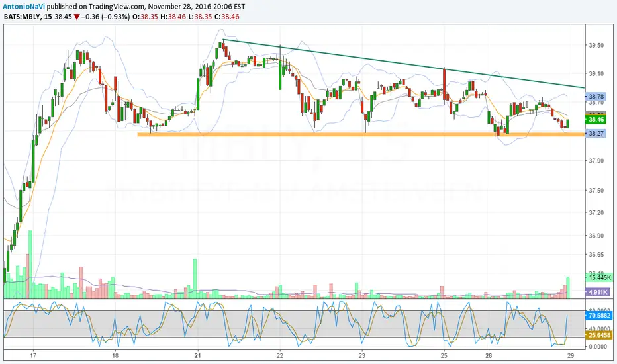The image size is (617, 364).
Task: Click the 39.50 price axis label
Action: 596,45
